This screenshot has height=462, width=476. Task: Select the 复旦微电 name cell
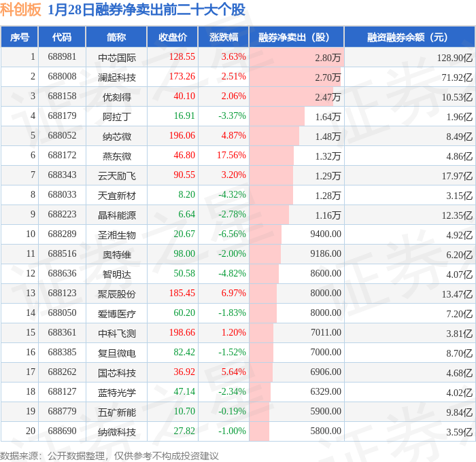pos(116,353)
